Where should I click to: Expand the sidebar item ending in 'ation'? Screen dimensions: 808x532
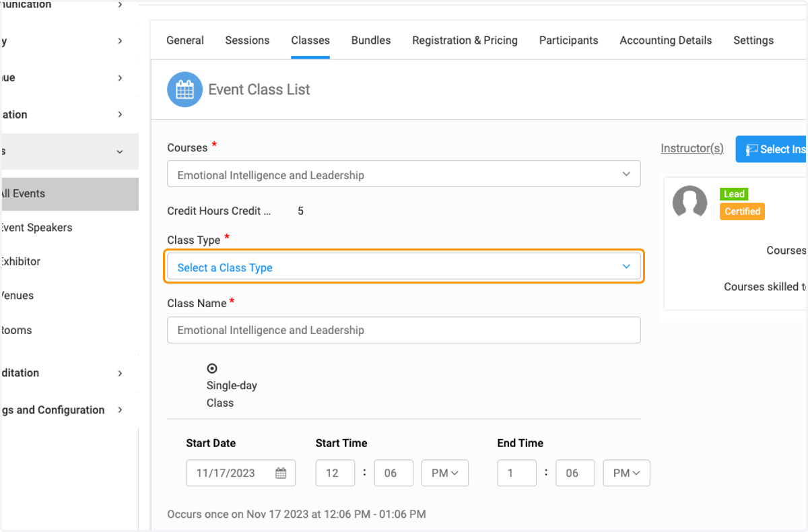pyautogui.click(x=69, y=114)
